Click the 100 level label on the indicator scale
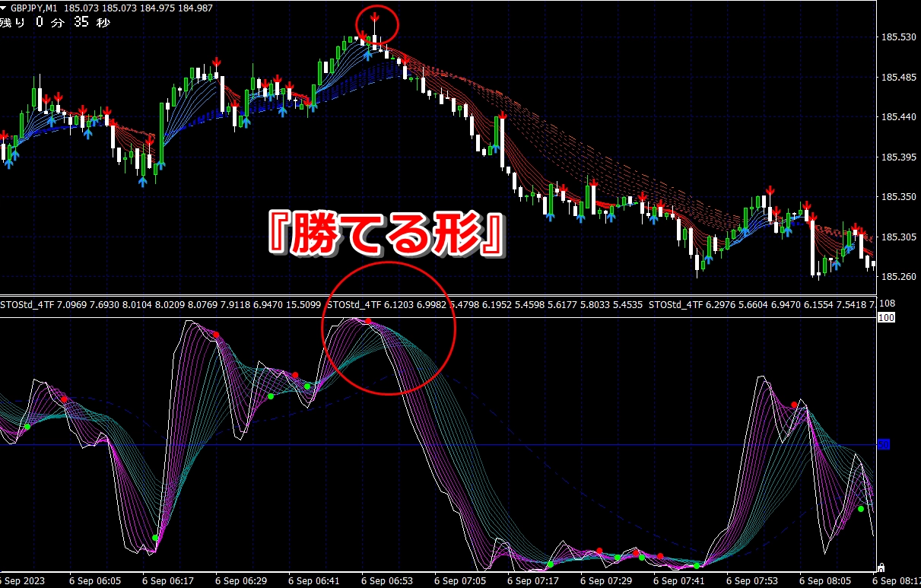Image resolution: width=921 pixels, height=588 pixels. (885, 318)
